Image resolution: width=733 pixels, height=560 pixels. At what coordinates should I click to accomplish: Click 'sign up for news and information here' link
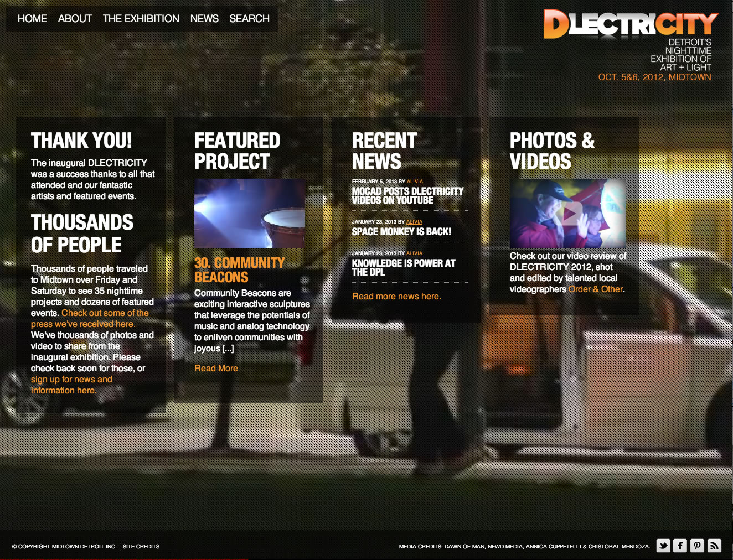(x=71, y=385)
